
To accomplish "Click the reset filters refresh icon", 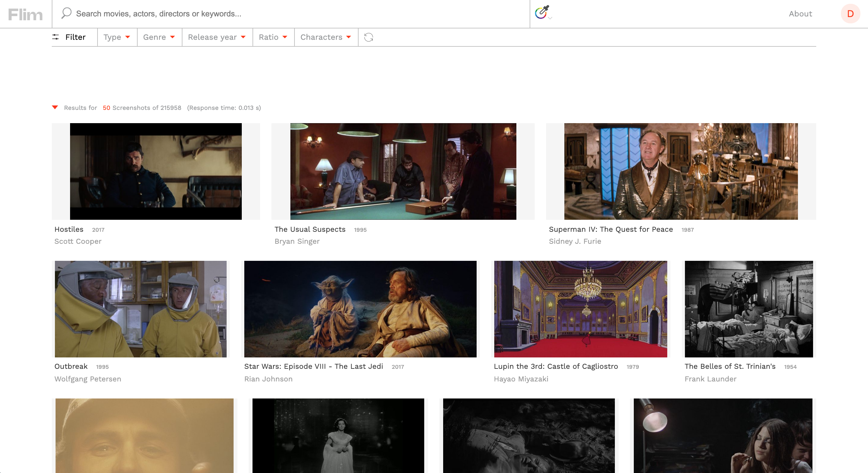I will coord(369,37).
